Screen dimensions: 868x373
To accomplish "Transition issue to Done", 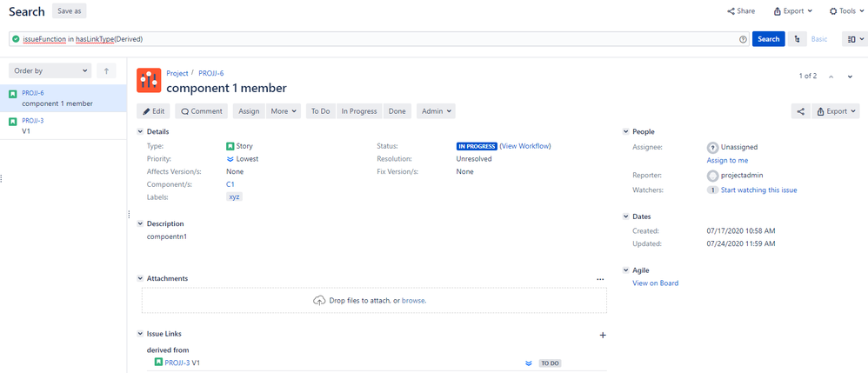I will pyautogui.click(x=397, y=111).
